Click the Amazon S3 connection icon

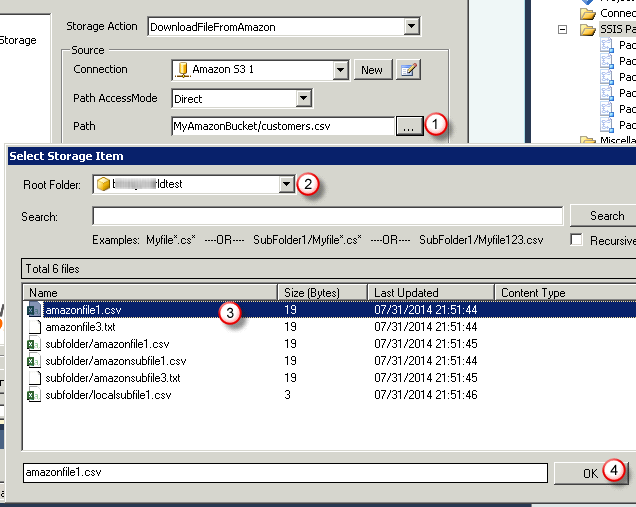pos(183,70)
